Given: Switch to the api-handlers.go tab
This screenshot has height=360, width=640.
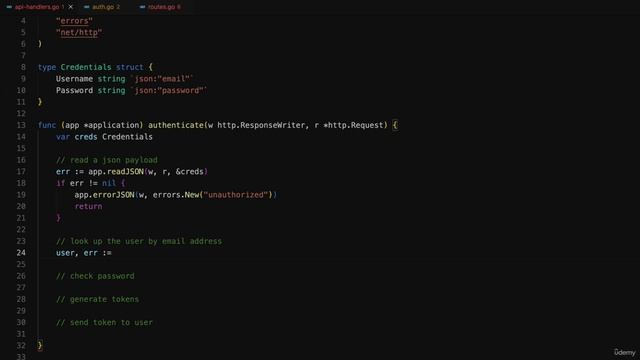Looking at the screenshot, I should (x=37, y=7).
